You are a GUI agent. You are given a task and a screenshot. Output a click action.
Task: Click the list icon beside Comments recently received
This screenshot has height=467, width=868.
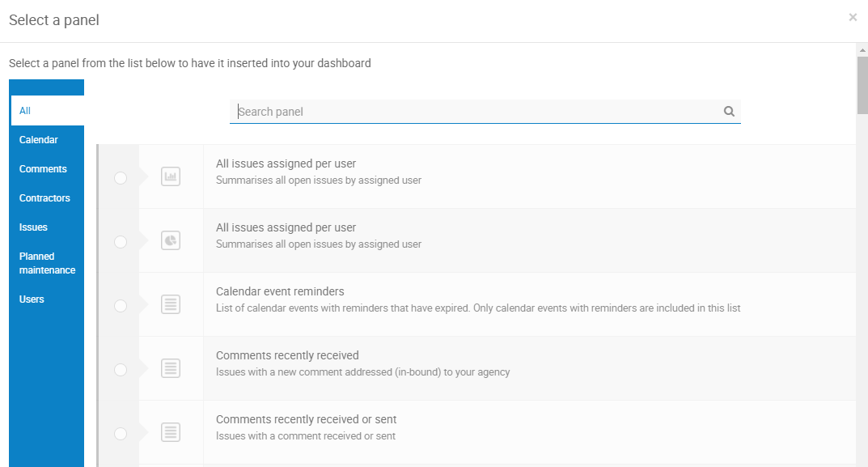(x=171, y=368)
